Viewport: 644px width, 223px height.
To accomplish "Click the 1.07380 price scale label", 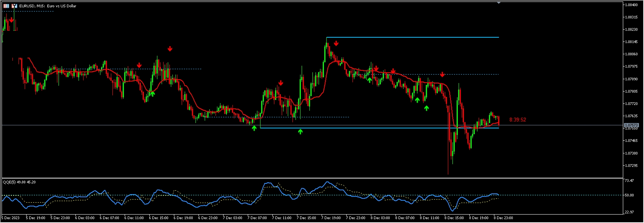I will tap(631, 153).
